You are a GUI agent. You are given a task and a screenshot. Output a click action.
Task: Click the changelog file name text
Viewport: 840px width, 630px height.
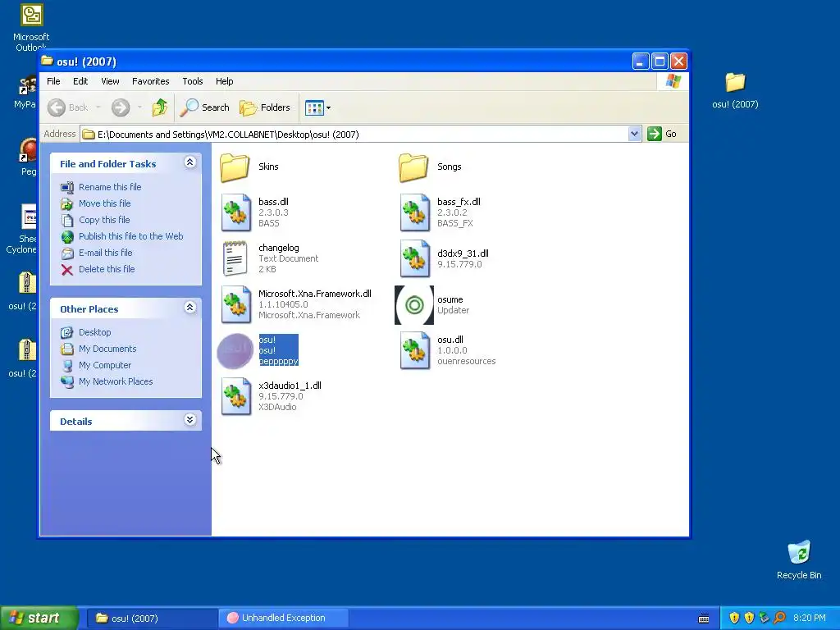(x=279, y=248)
